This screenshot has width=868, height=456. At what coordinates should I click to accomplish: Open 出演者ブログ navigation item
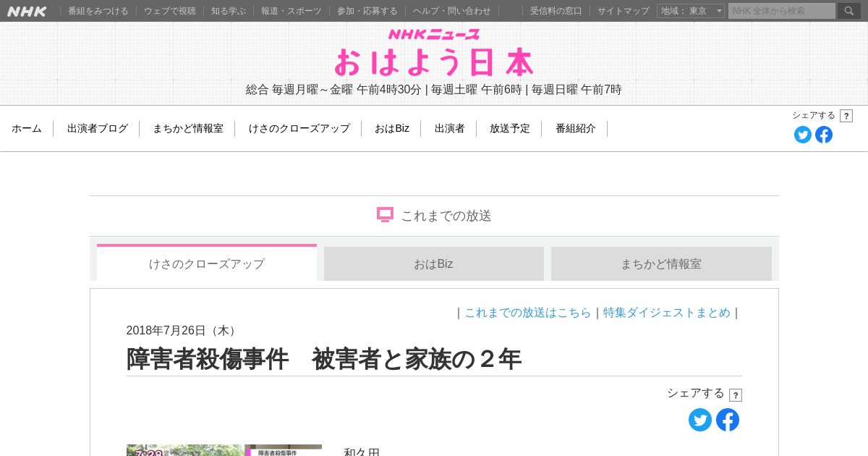(x=98, y=128)
